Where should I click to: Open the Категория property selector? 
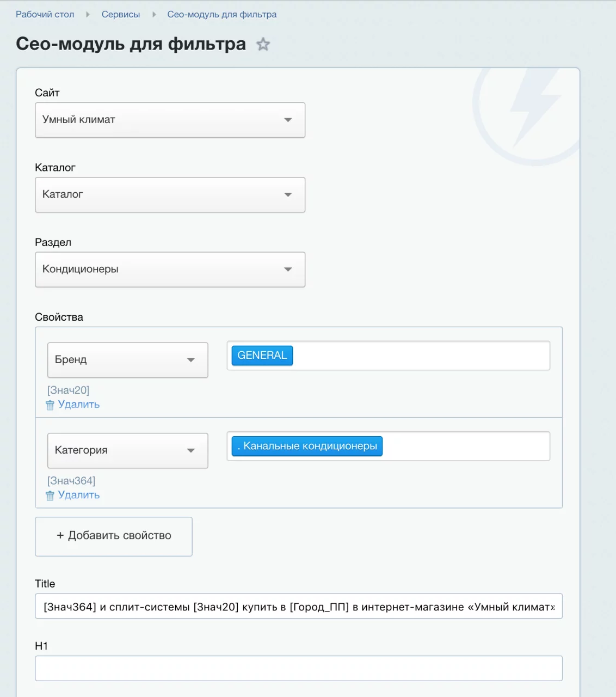coord(127,450)
